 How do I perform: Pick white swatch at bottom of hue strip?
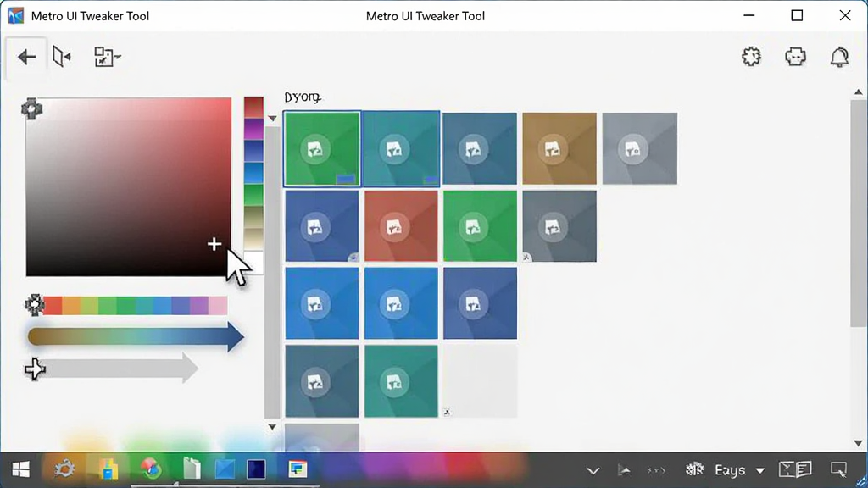point(253,263)
